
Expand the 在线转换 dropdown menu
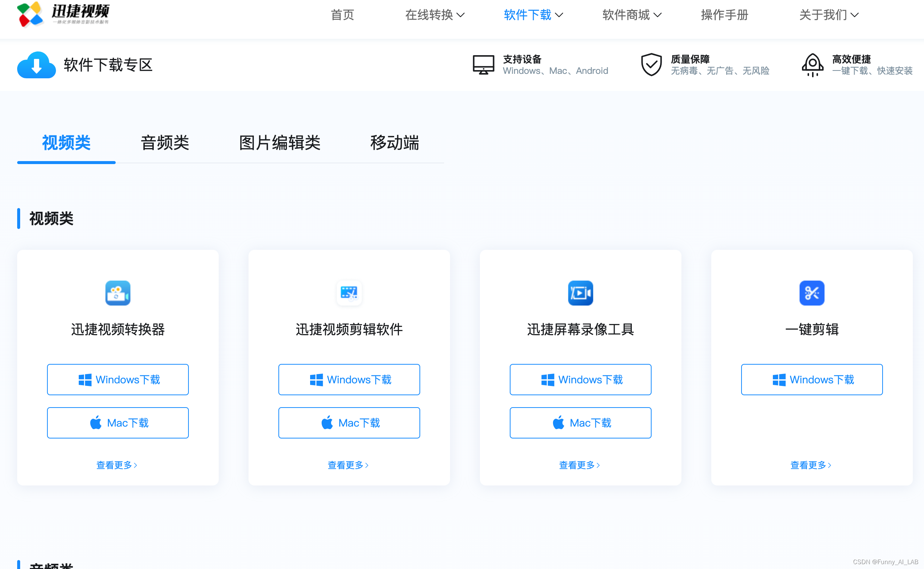(435, 15)
